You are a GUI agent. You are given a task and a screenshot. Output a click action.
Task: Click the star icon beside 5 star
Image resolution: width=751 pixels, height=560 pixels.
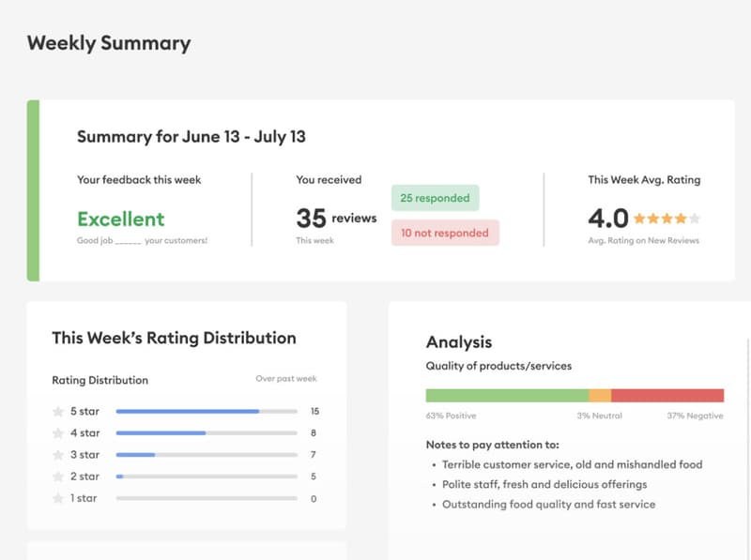pyautogui.click(x=58, y=411)
